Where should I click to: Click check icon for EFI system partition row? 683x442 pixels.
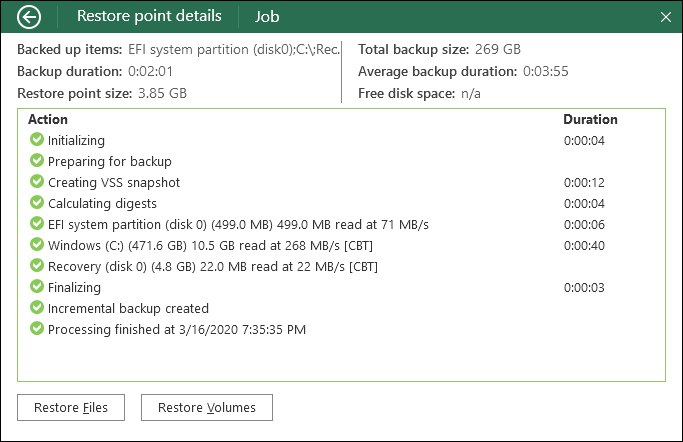(37, 224)
